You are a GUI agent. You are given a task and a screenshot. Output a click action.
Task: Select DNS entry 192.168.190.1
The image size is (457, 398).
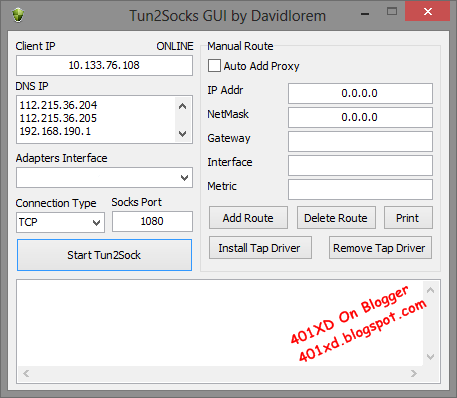point(55,131)
